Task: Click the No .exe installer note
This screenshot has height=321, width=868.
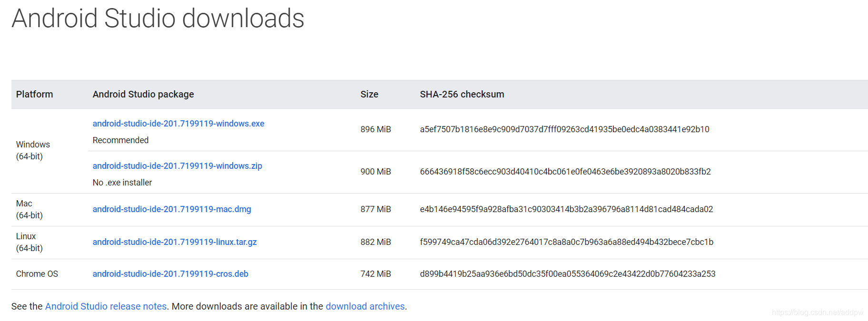Action: pyautogui.click(x=122, y=183)
